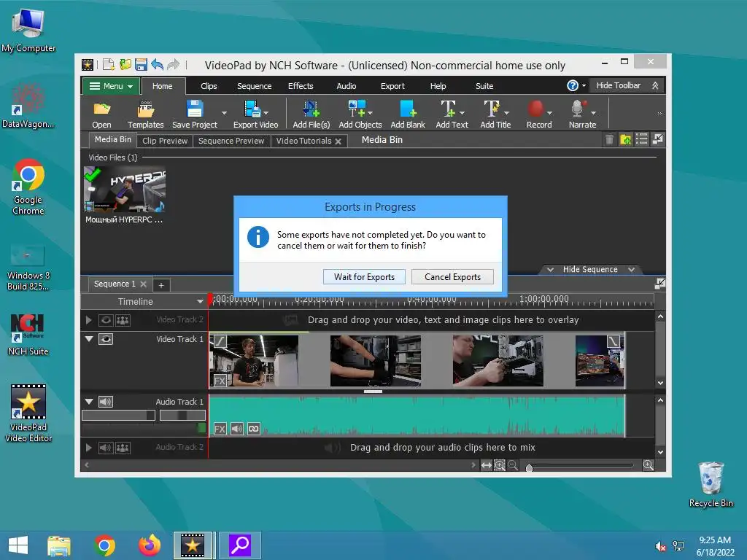
Task: Expand the Record dropdown arrow
Action: pos(549,113)
